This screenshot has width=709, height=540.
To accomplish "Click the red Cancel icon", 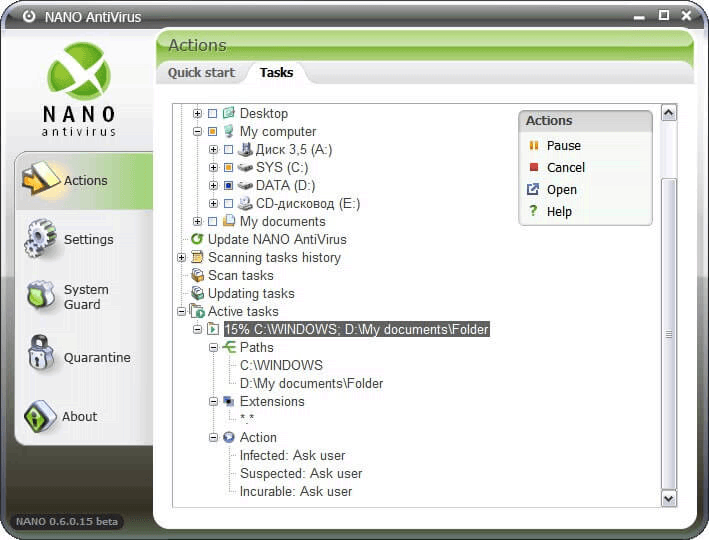I will tap(534, 167).
